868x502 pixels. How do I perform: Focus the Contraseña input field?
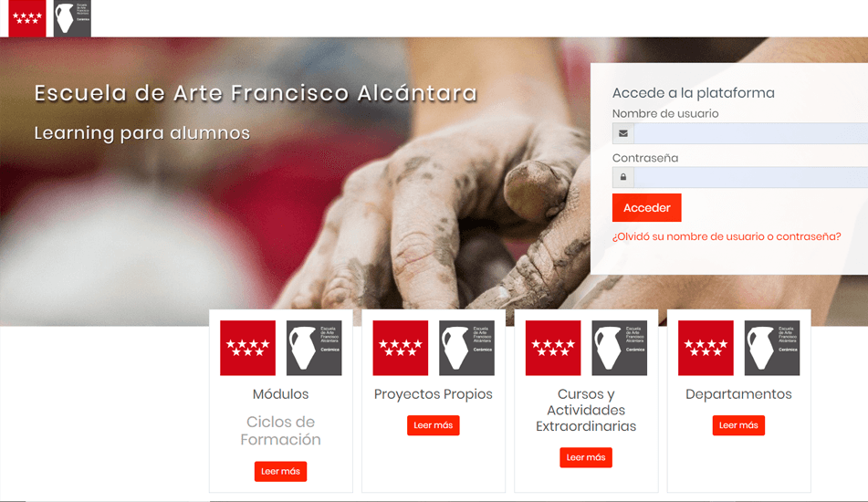[x=750, y=177]
